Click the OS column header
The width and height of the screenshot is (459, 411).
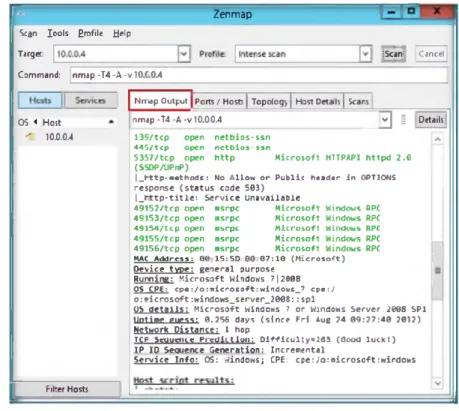pos(23,122)
